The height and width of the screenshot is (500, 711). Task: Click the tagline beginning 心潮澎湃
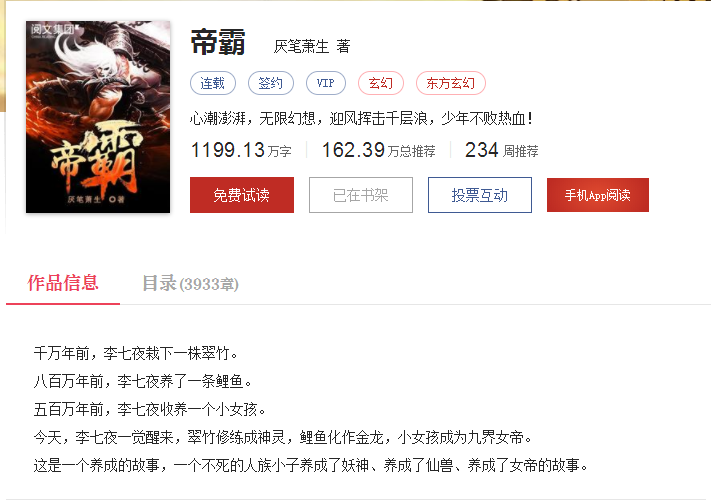pos(361,119)
